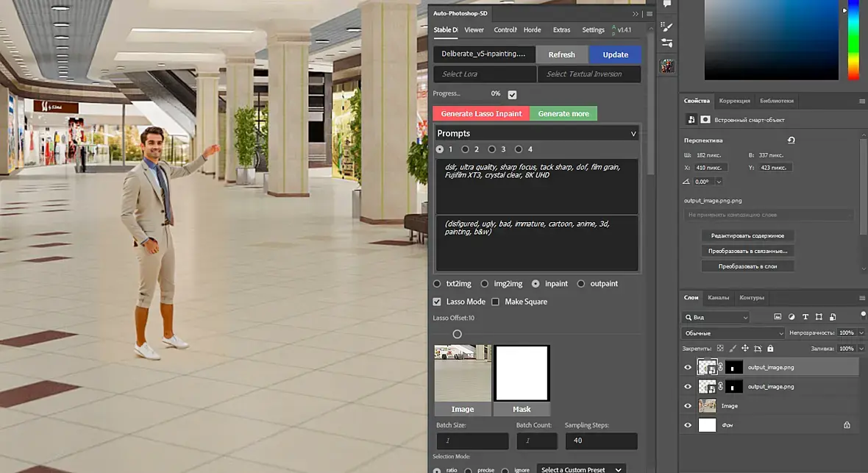Open the Deliberate_v5-inpainting model dropdown

click(x=484, y=54)
